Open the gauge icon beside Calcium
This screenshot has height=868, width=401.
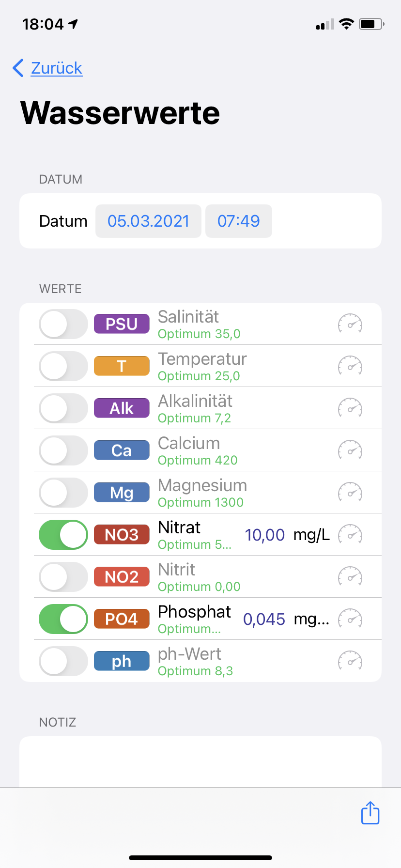[350, 450]
